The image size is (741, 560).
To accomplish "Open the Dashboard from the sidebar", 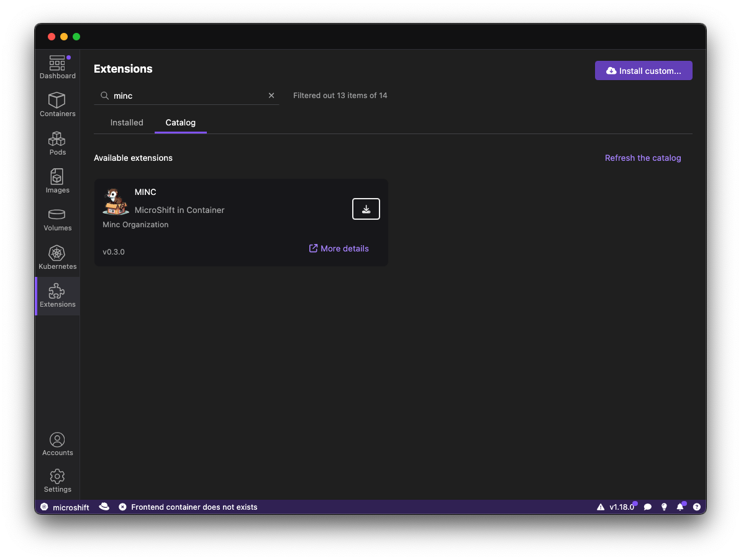I will pyautogui.click(x=57, y=67).
